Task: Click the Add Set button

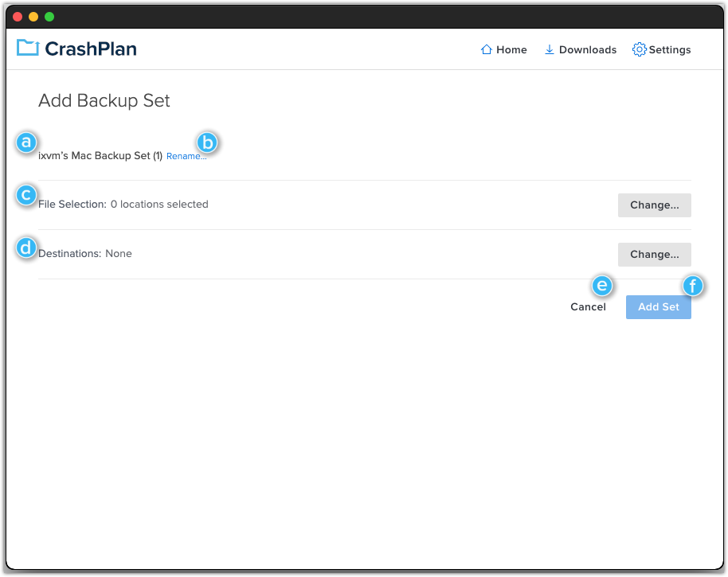Action: tap(659, 307)
